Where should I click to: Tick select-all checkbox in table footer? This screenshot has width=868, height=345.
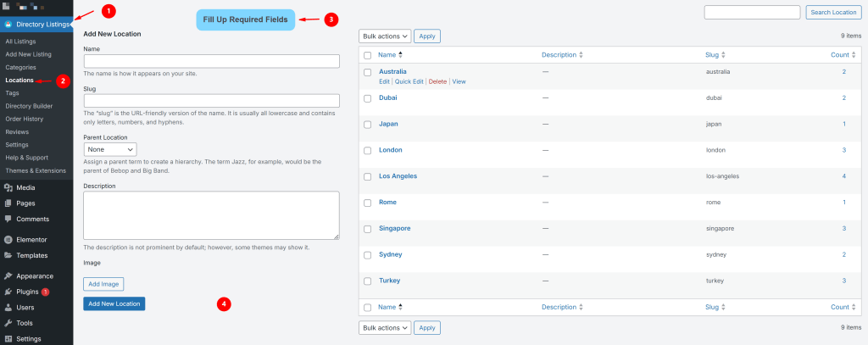(x=368, y=308)
